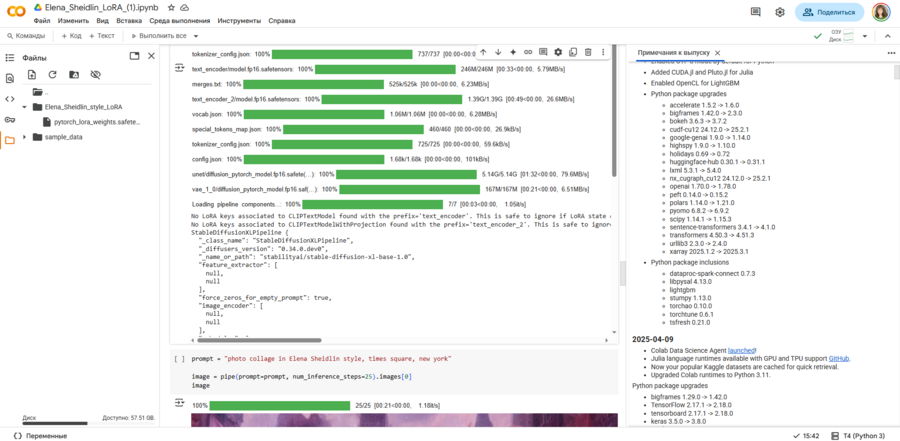Open the Изменить menu
Viewport: 900px width, 441px height.
[73, 21]
